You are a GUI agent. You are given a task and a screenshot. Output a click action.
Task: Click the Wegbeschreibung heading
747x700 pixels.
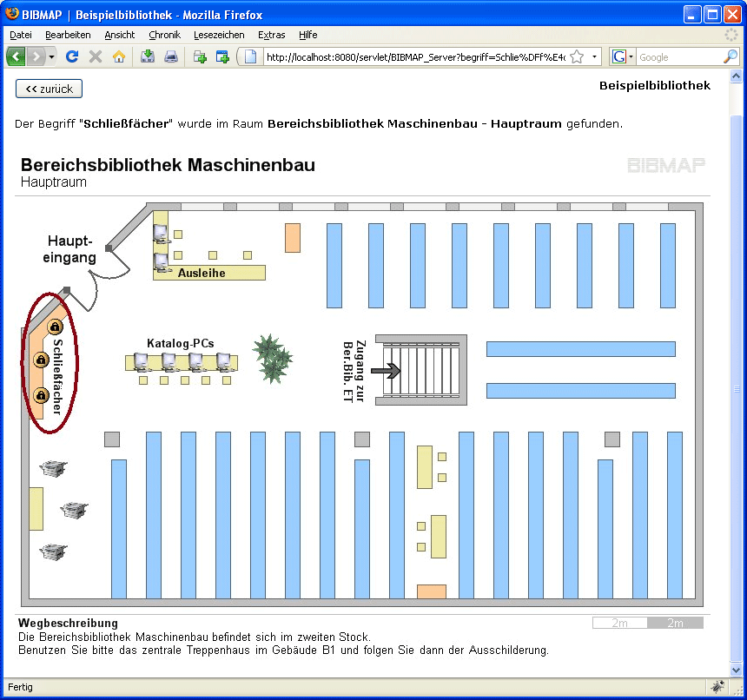point(68,623)
